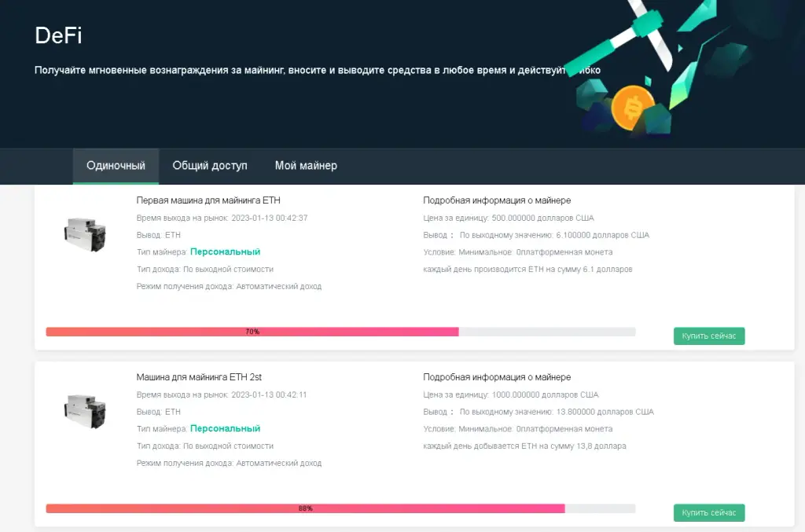This screenshot has width=805, height=532.
Task: Click the output value 6.100000 долларов США
Action: coord(603,235)
